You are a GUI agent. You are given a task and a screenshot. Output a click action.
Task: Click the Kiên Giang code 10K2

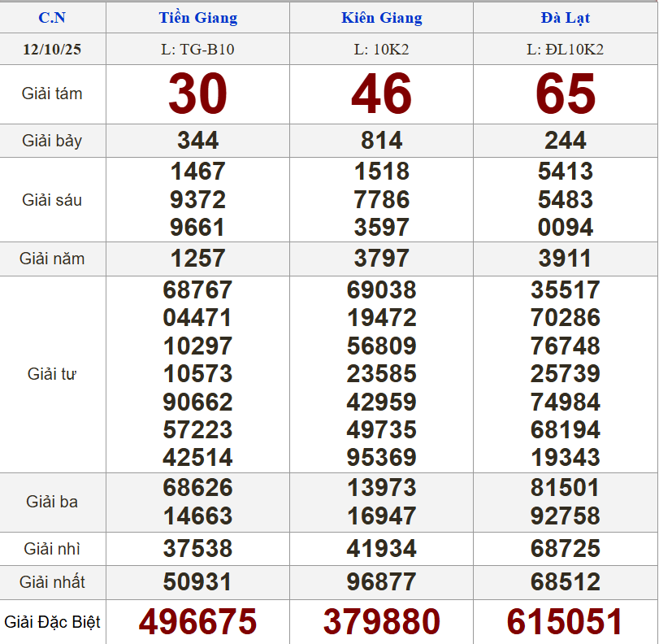381,50
